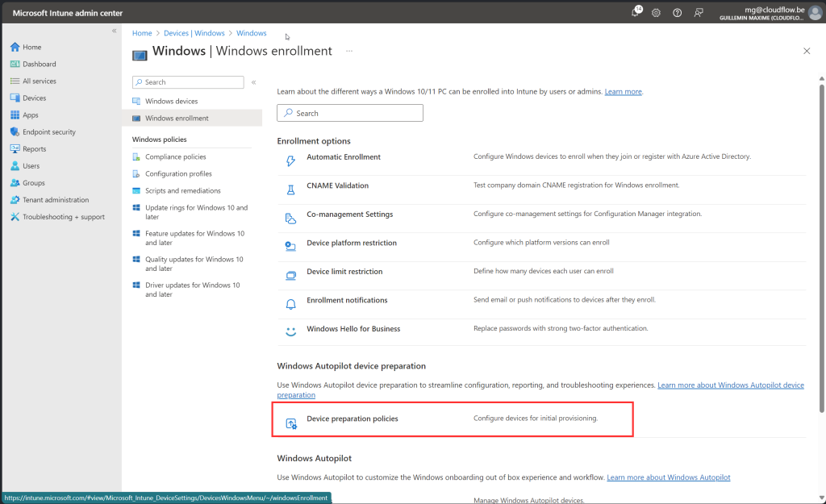Go to Devices | Windows breadcrumb link
This screenshot has height=504, width=826.
pos(194,33)
